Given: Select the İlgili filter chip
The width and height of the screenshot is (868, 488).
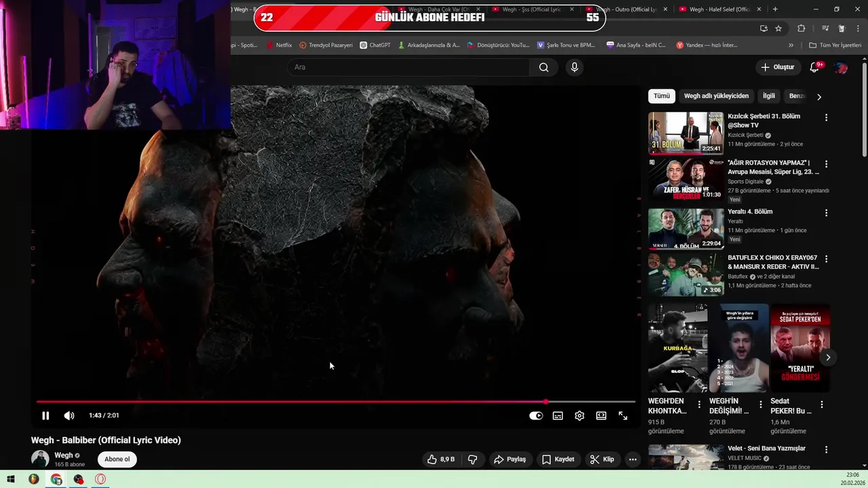Looking at the screenshot, I should (768, 96).
